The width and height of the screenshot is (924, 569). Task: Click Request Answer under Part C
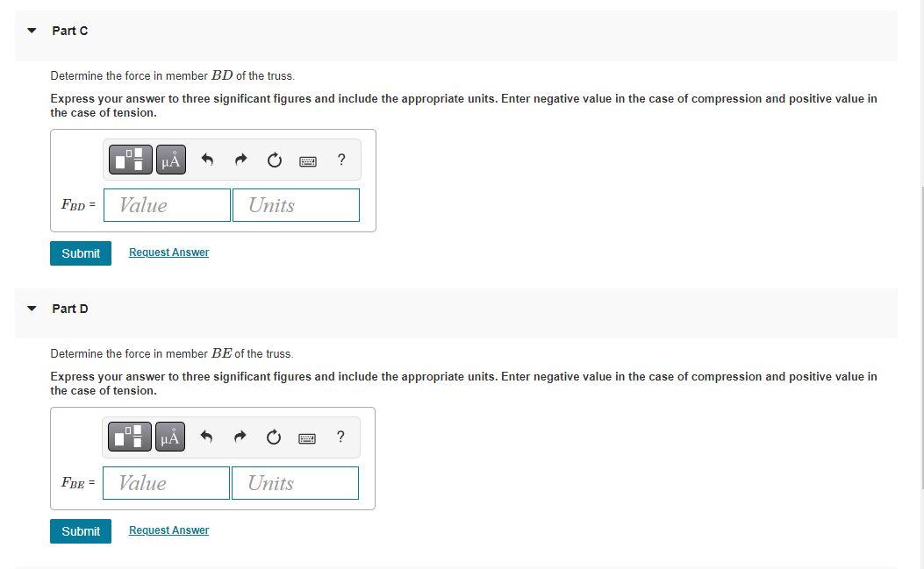(168, 252)
